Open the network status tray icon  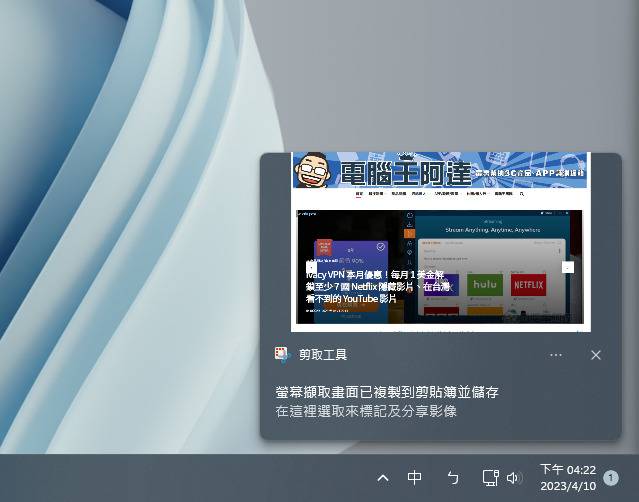coord(490,478)
